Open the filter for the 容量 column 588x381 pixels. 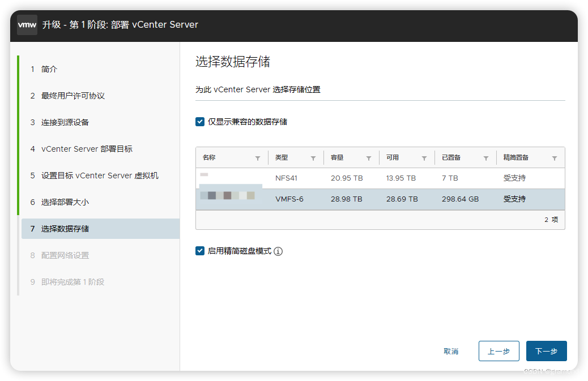[x=369, y=158]
